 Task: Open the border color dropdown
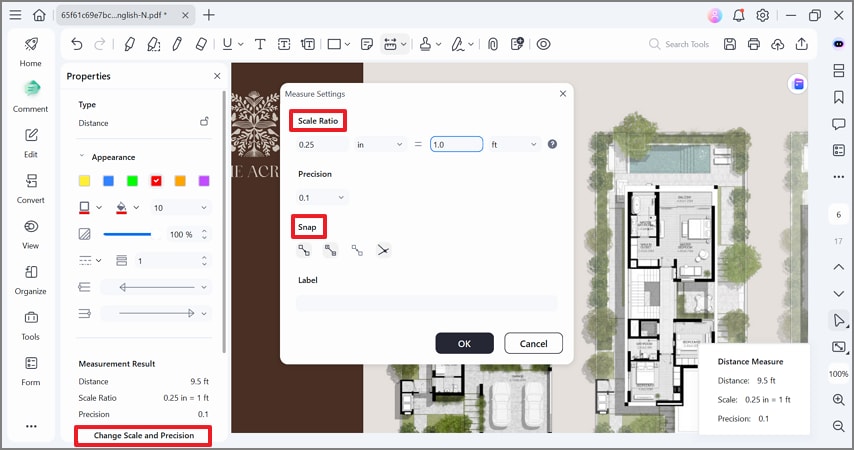coord(99,208)
